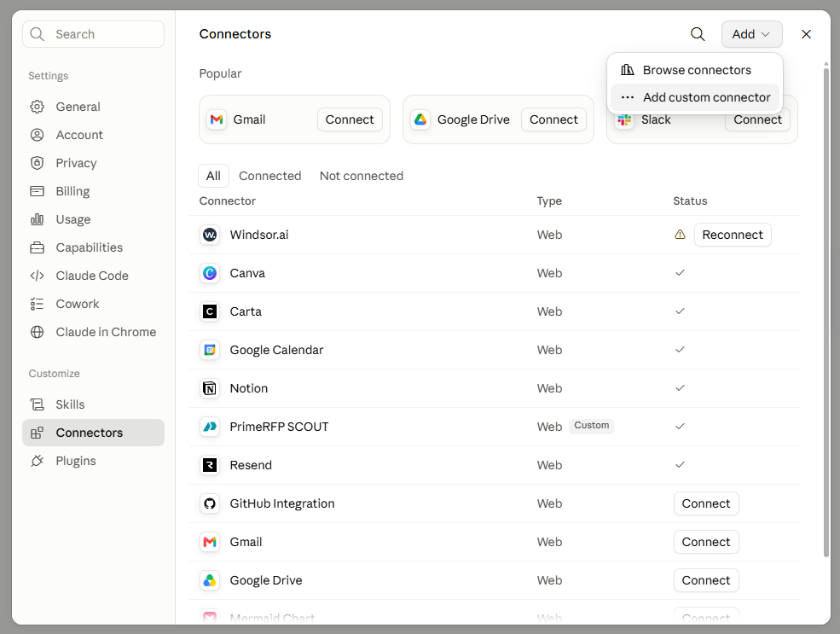
Task: Click the Capabilities briefcase icon
Action: (37, 247)
